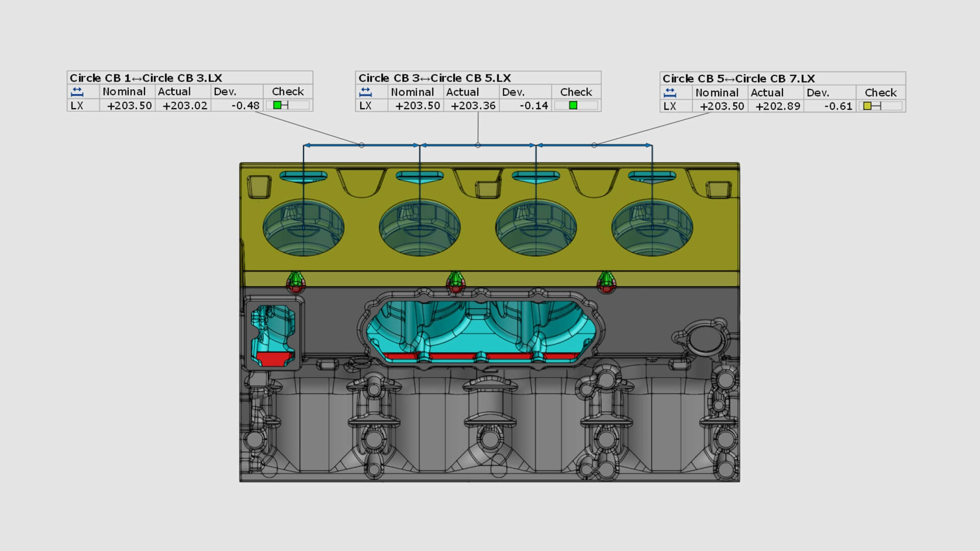
Task: Select title Circle CB 5↔Circle CB 7.LX
Action: tap(739, 79)
